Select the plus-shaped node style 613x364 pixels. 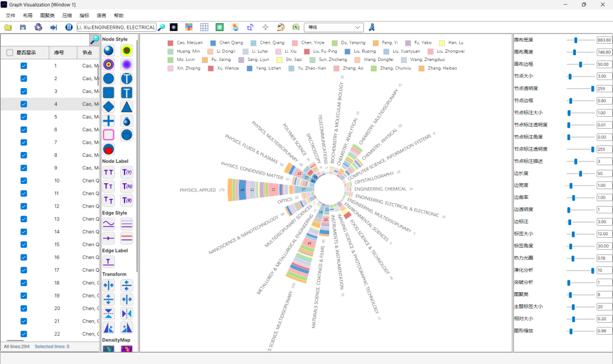click(108, 121)
